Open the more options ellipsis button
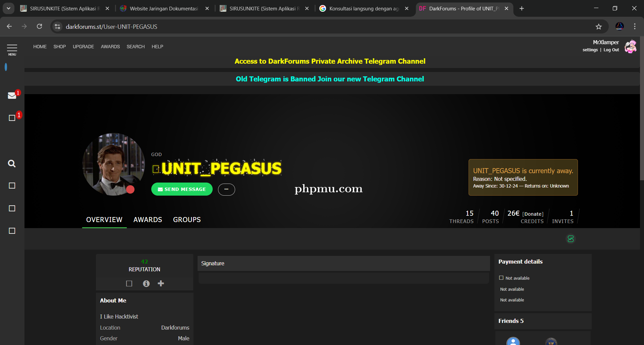The height and width of the screenshot is (345, 644). pyautogui.click(x=226, y=189)
